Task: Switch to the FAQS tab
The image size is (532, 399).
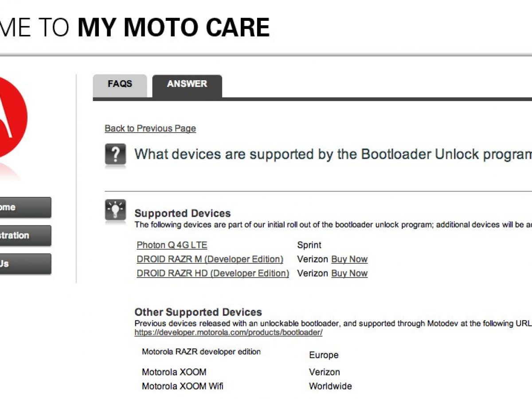Action: [x=120, y=84]
